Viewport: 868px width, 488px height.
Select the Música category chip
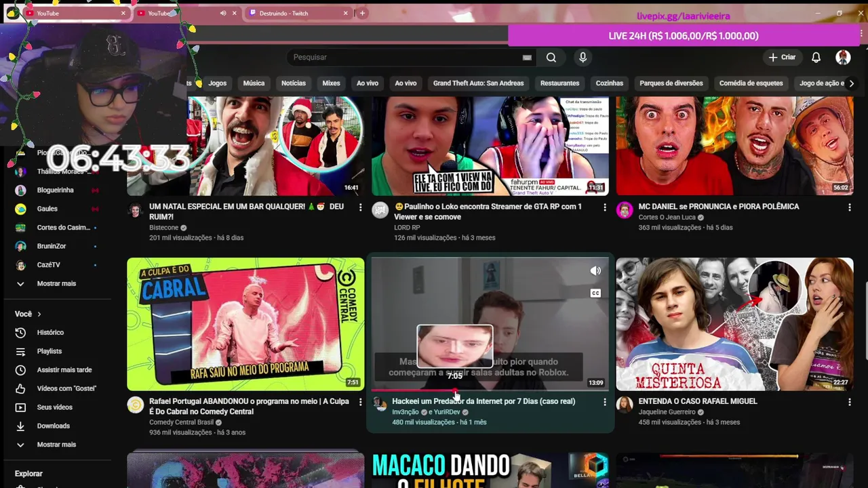[x=254, y=83]
